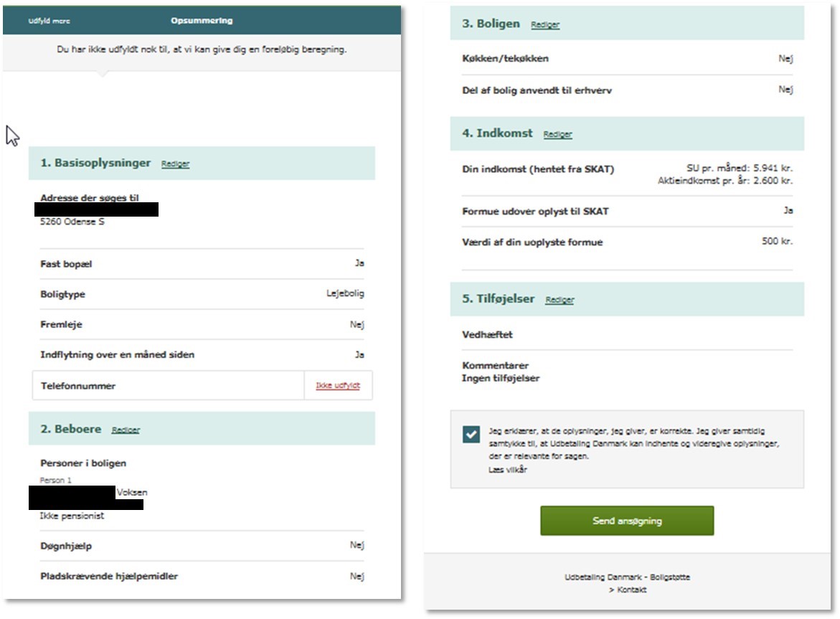Click Rediger link beside Indkomst heading
Screen dimensions: 840x619
pos(557,134)
